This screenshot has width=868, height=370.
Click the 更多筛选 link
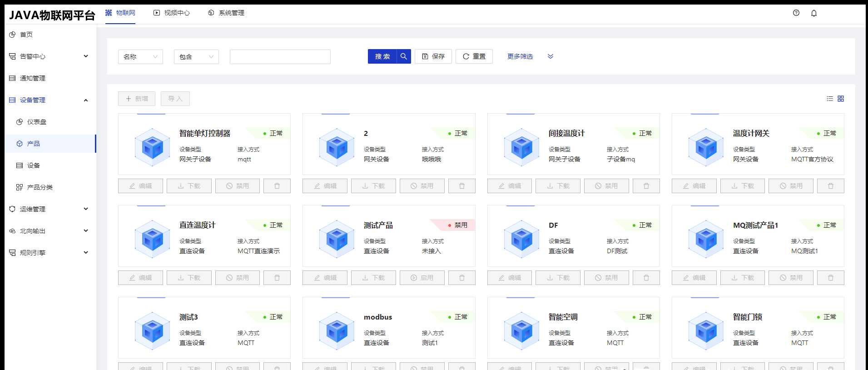pos(520,56)
